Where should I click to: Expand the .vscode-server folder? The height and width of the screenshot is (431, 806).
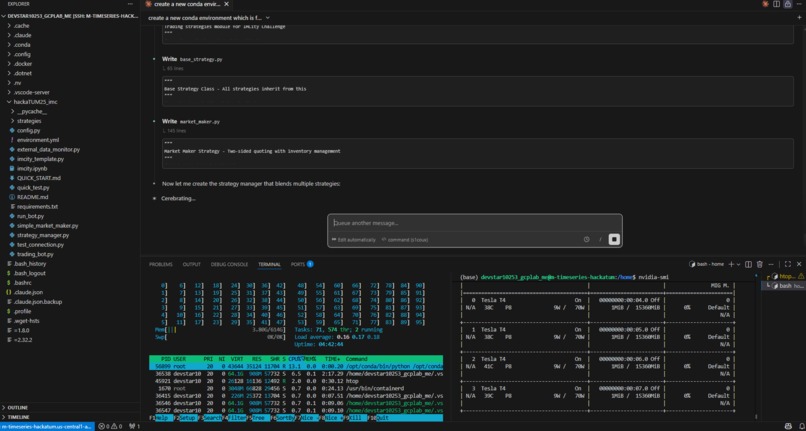point(31,93)
